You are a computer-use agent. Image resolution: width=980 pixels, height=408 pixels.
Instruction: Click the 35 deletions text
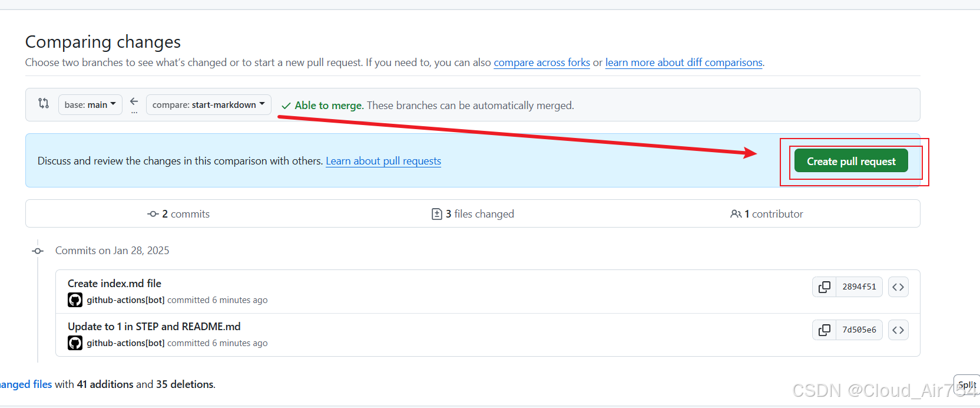click(185, 384)
